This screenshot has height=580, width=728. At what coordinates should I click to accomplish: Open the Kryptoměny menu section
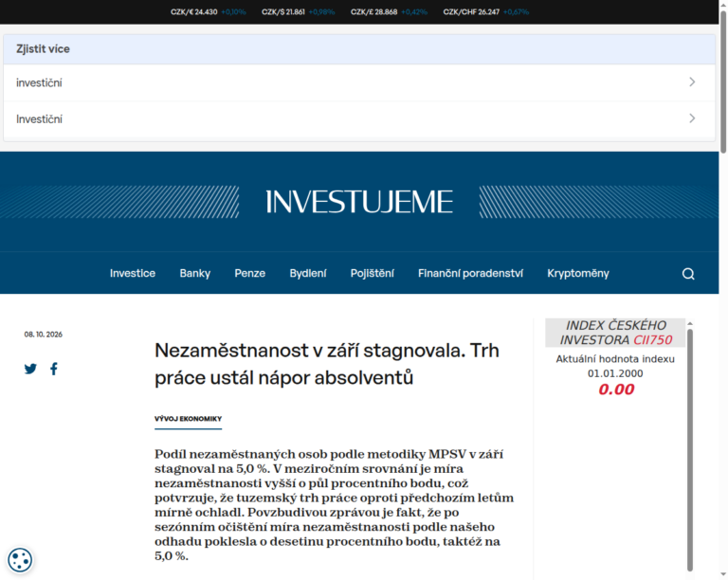(x=578, y=273)
